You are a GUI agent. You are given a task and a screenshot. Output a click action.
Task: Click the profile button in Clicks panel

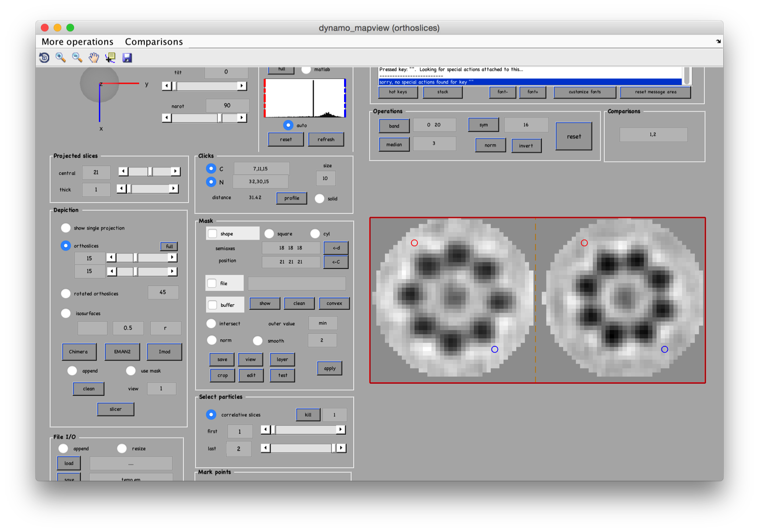click(x=291, y=198)
